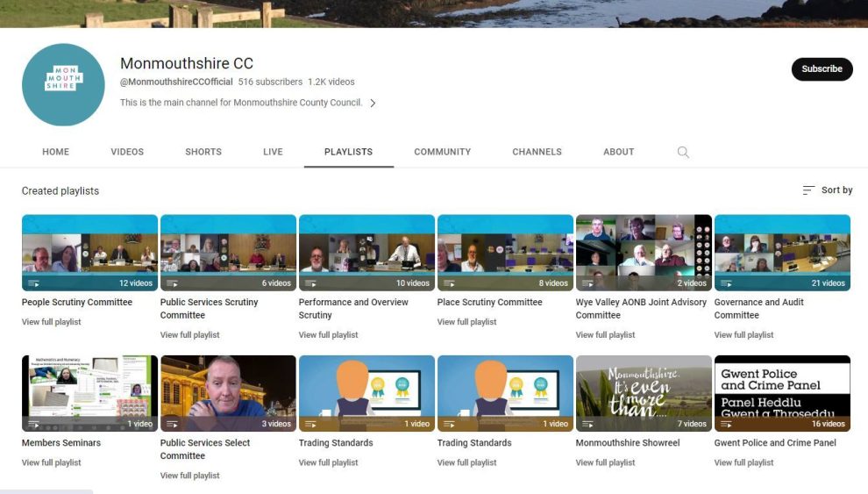868x494 pixels.
Task: Select the Playlists tab
Action: click(x=349, y=152)
